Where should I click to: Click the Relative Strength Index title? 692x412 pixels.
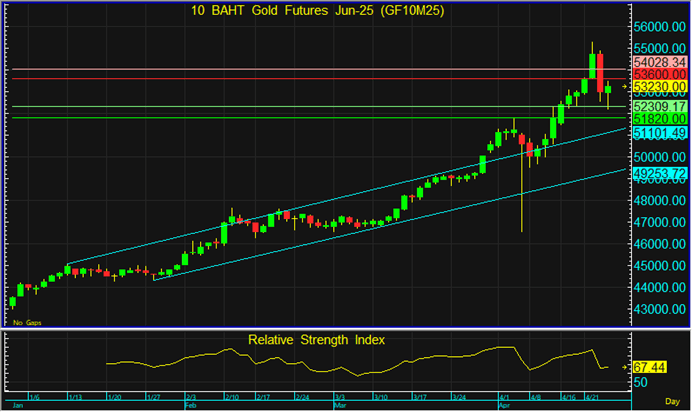(316, 340)
